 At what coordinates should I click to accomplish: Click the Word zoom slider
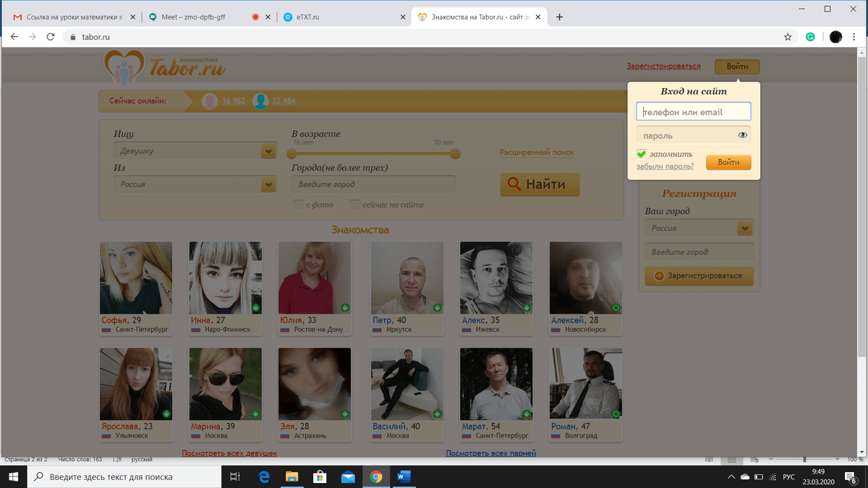(804, 459)
